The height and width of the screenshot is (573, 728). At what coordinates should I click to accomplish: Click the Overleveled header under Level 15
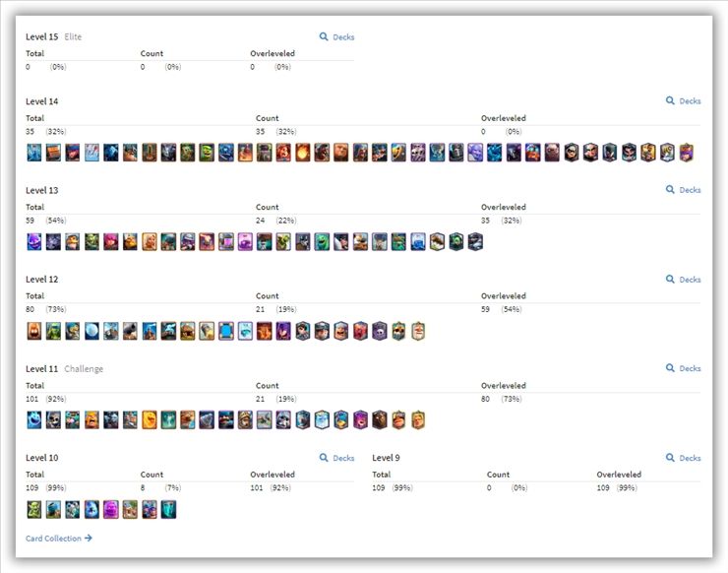[273, 53]
